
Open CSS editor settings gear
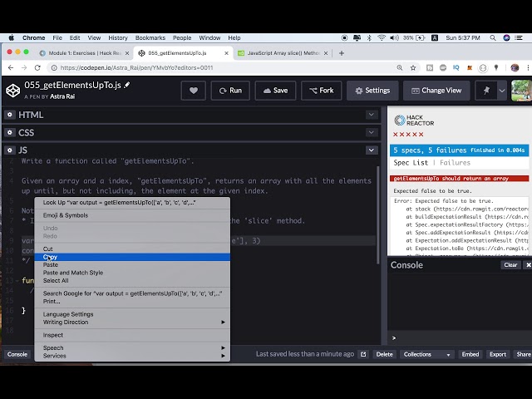click(10, 132)
